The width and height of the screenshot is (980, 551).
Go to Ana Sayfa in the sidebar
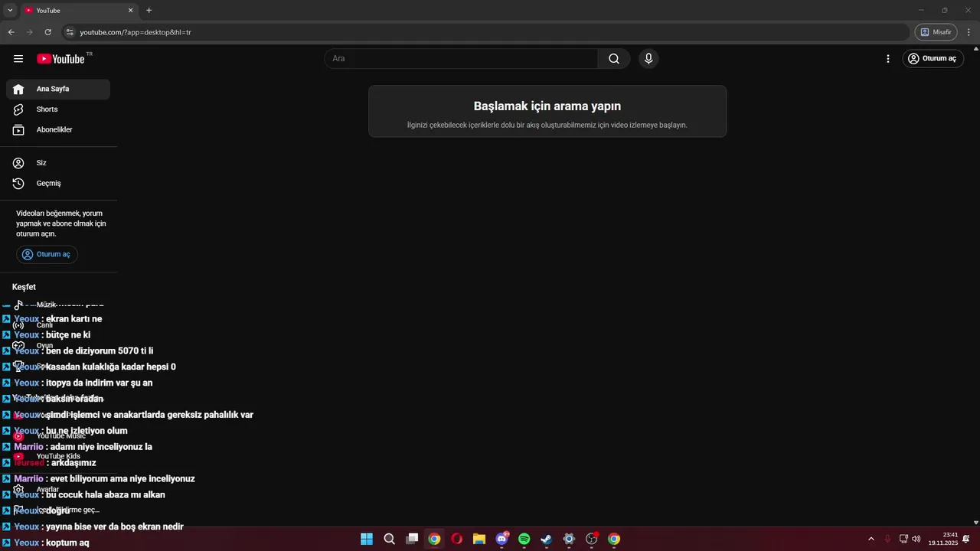[x=58, y=90]
